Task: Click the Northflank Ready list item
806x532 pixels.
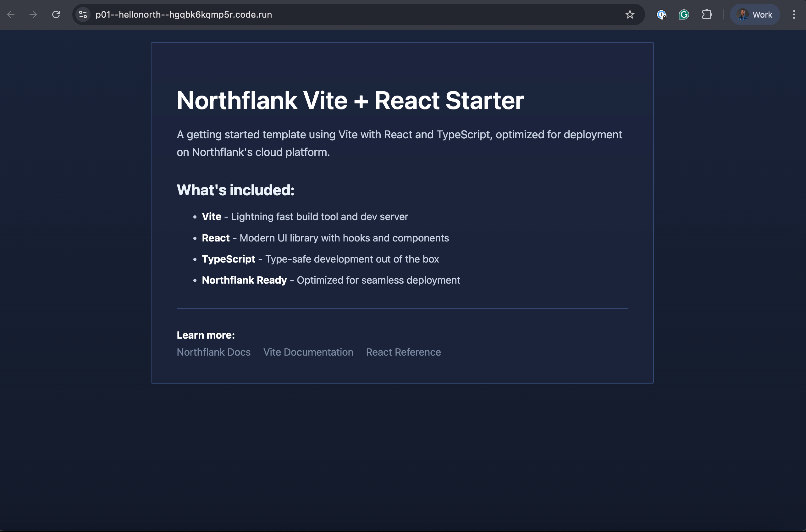Action: (244, 280)
